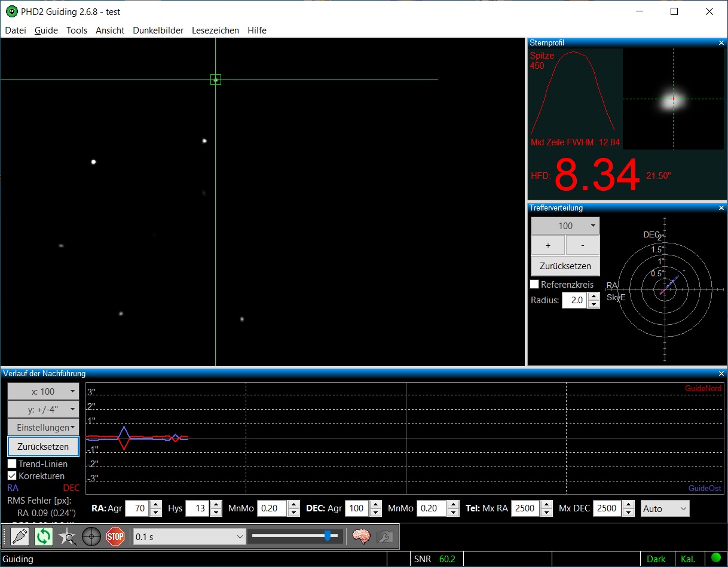The width and height of the screenshot is (728, 567).
Task: Click the Mx DEC value field
Action: [607, 508]
